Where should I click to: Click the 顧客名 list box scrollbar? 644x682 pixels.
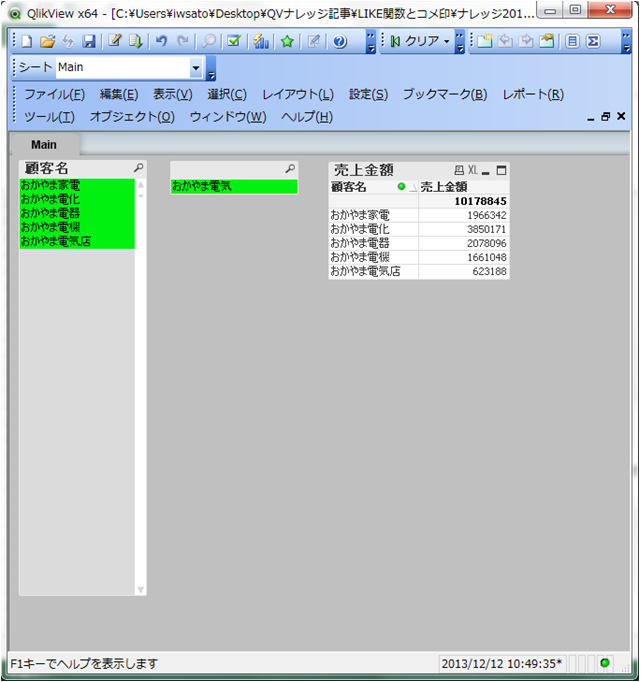tap(140, 387)
